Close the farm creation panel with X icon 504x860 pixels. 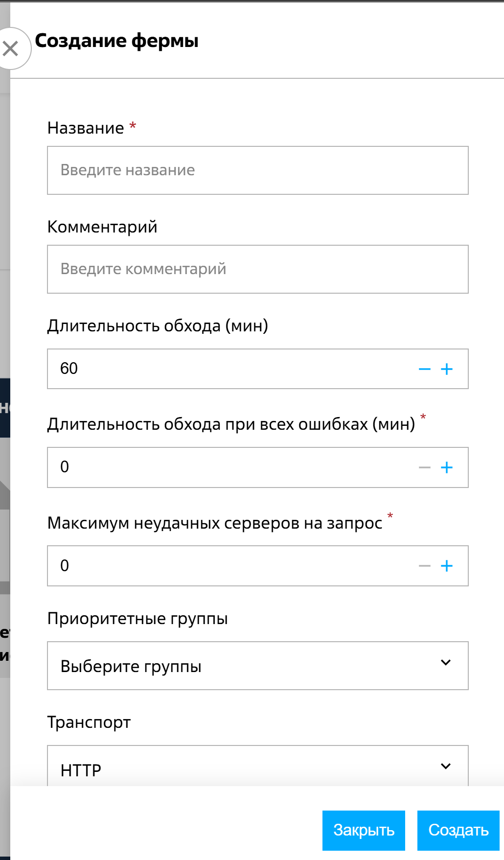pos(11,48)
